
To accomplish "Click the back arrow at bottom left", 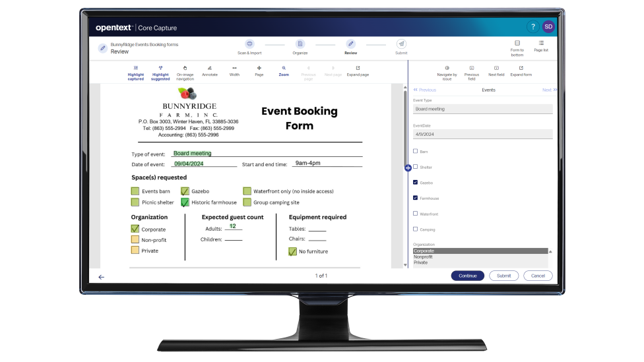I will [x=102, y=277].
